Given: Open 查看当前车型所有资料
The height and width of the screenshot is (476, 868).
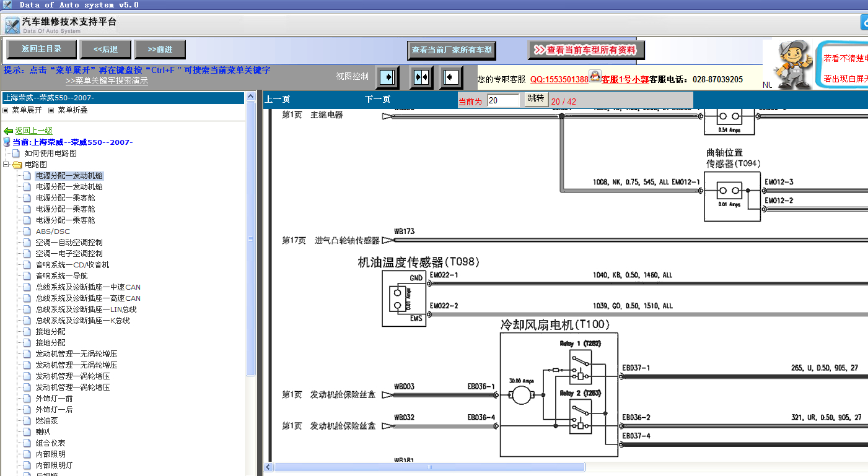Looking at the screenshot, I should click(x=586, y=50).
